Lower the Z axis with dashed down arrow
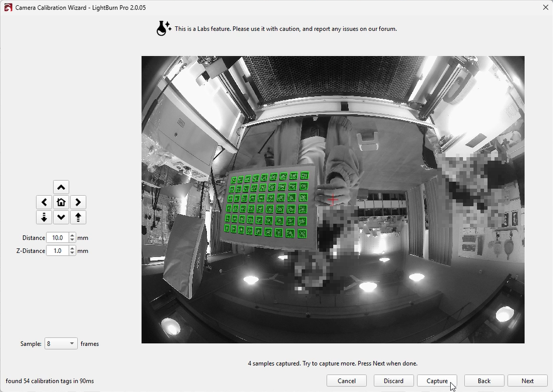Screen dimensions: 553x392 (44, 217)
